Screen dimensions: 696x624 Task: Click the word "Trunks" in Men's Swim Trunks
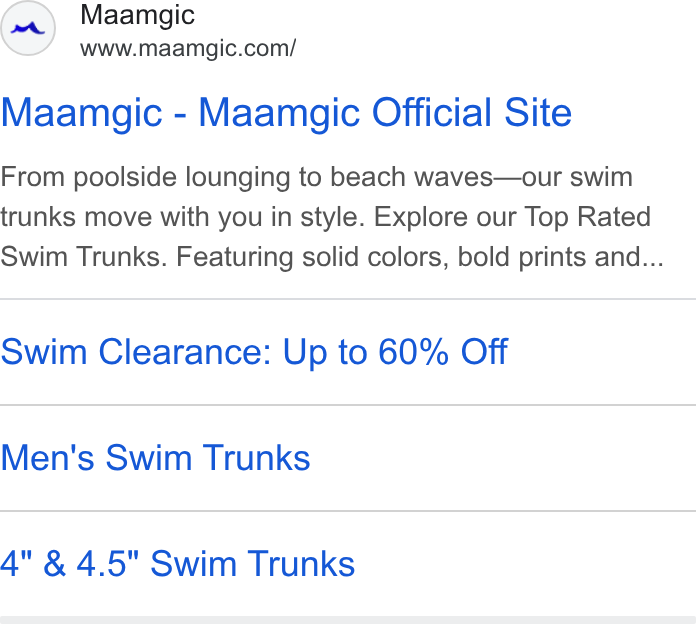click(256, 458)
